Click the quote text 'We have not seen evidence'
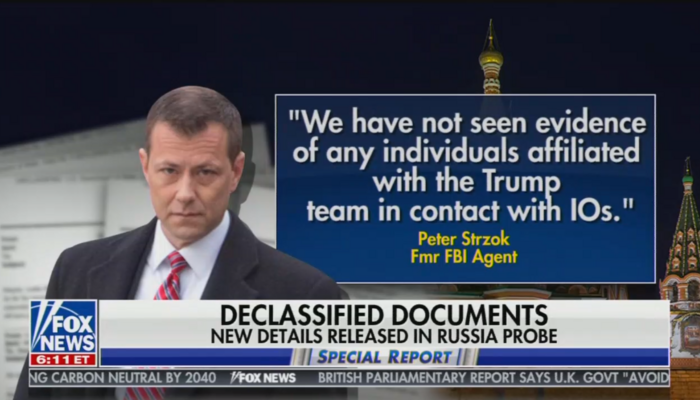 pos(467,123)
